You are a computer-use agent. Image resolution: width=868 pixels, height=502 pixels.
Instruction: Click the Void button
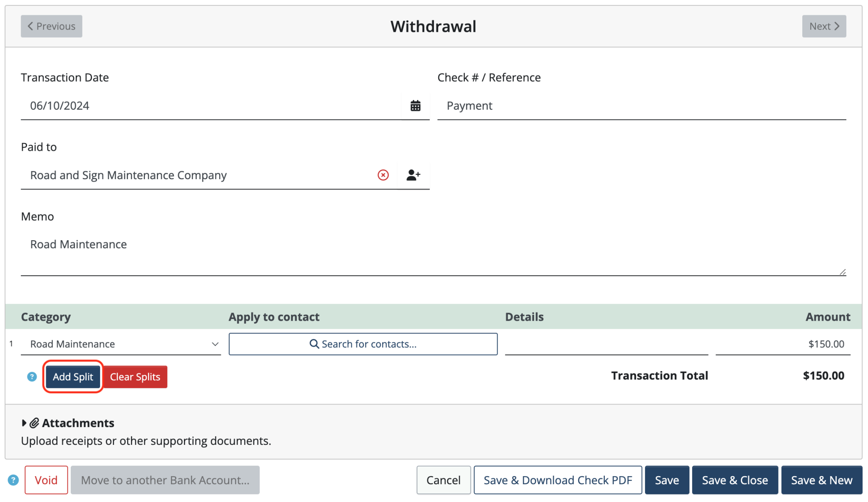click(46, 480)
